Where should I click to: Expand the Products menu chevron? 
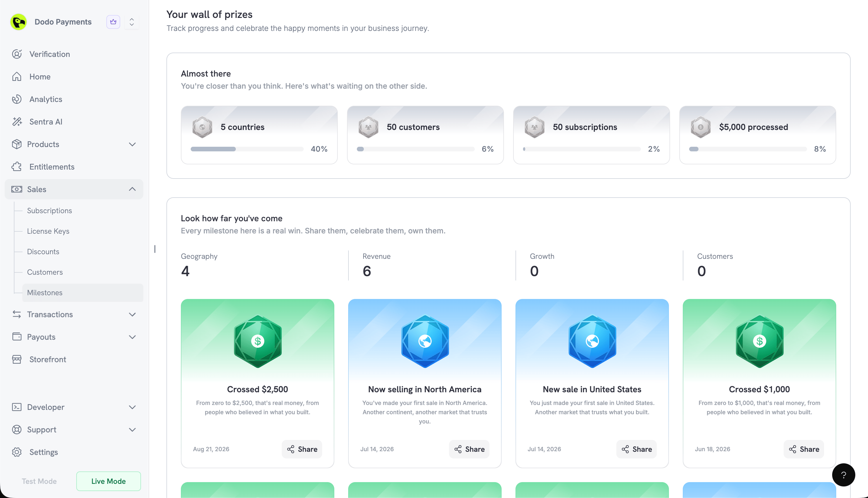(x=132, y=144)
